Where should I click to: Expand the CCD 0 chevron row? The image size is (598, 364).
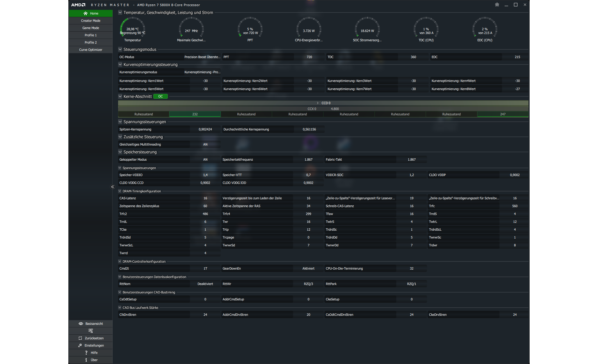318,103
